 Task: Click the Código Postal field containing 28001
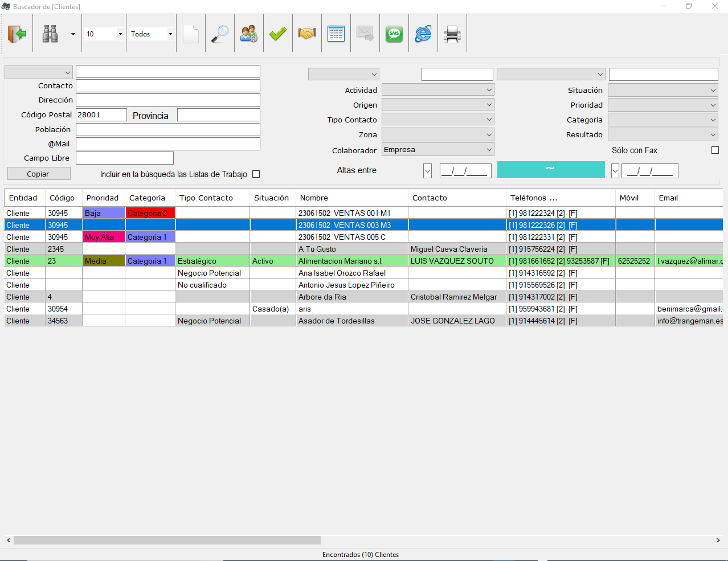click(101, 115)
